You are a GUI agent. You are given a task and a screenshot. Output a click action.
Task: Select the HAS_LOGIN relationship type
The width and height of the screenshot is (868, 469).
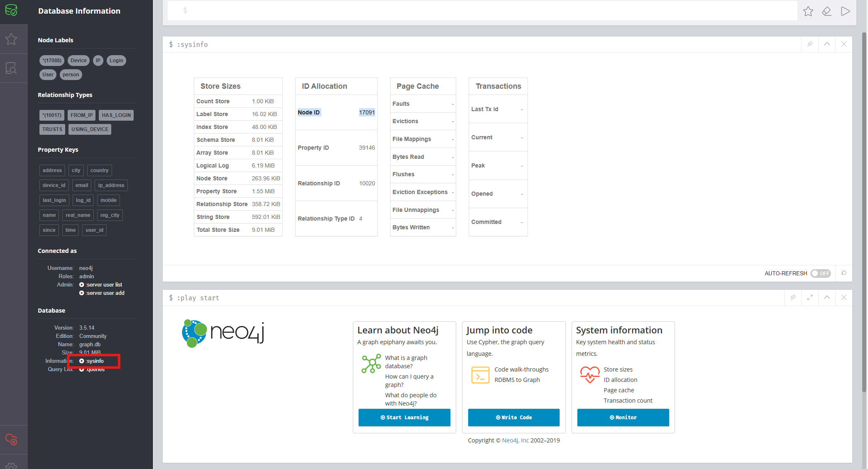(x=116, y=115)
